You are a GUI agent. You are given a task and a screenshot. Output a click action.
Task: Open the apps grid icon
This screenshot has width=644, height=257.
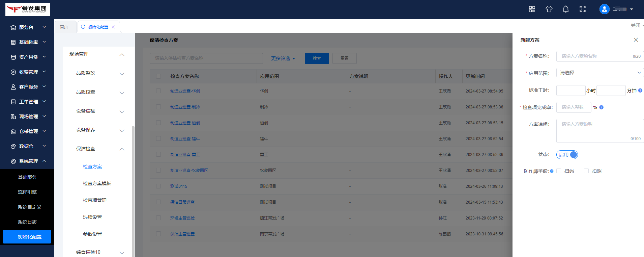[x=532, y=9]
